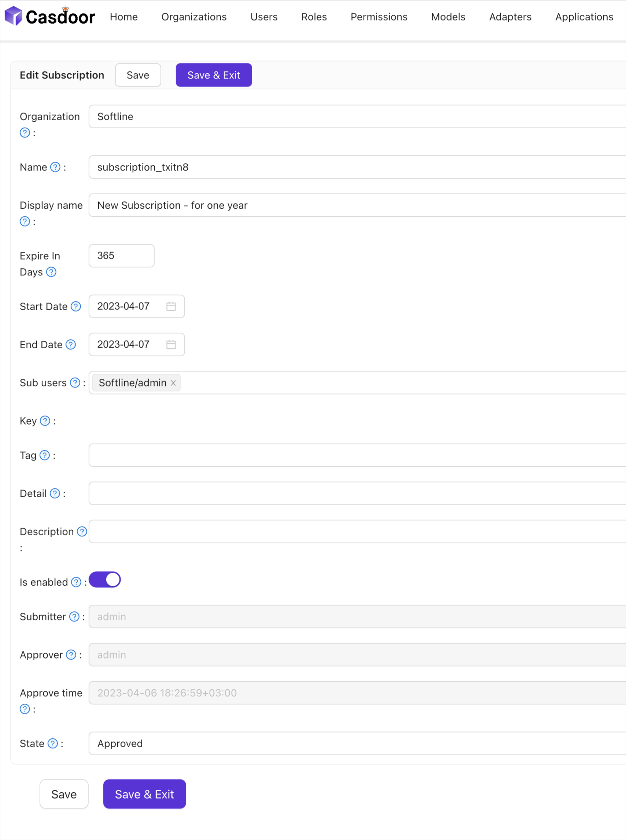626x840 pixels.
Task: Switch to the Permissions page
Action: [x=379, y=16]
